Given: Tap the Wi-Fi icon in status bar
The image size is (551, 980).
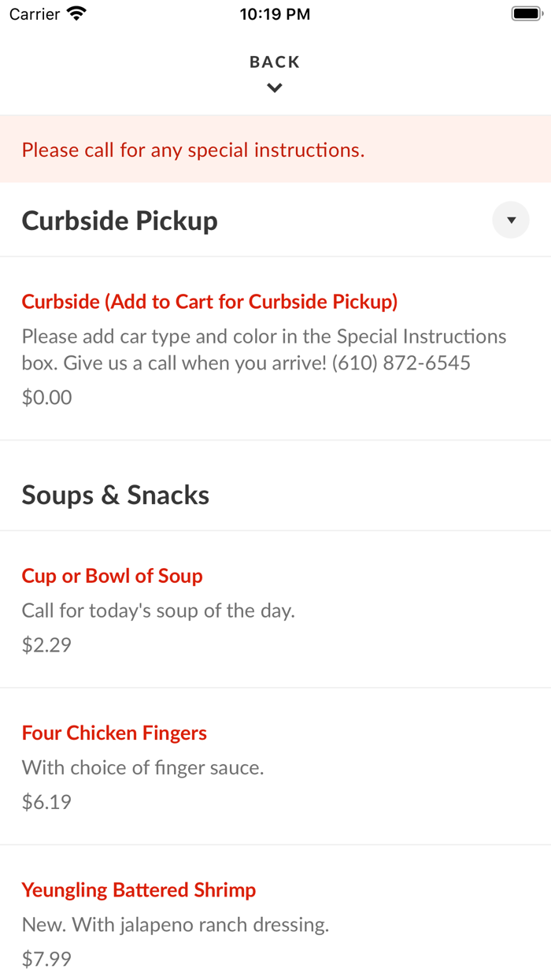Looking at the screenshot, I should pos(76,14).
